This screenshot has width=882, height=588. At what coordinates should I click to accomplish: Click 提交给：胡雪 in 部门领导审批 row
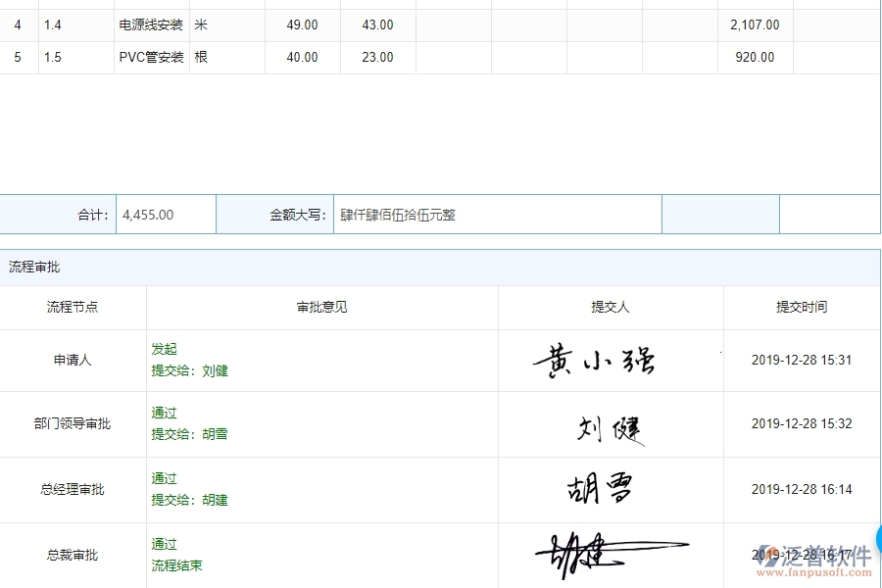(189, 434)
